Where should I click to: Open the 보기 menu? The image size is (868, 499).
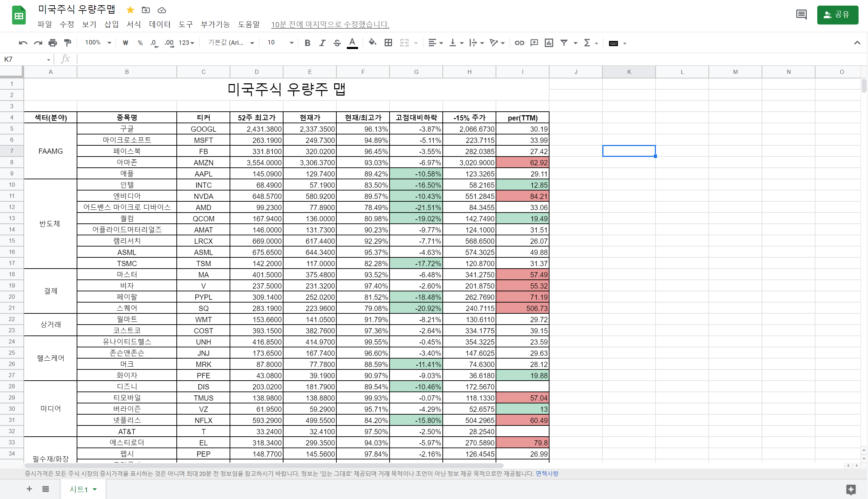pyautogui.click(x=89, y=24)
